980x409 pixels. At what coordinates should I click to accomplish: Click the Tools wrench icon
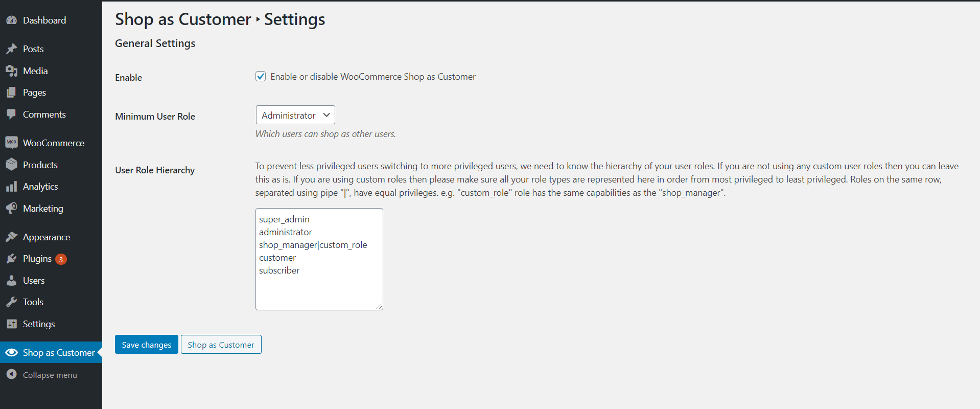[11, 302]
